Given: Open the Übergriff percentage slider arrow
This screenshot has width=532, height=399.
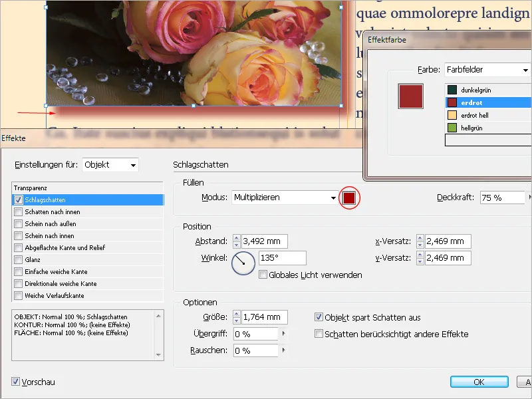Looking at the screenshot, I should click(x=284, y=334).
